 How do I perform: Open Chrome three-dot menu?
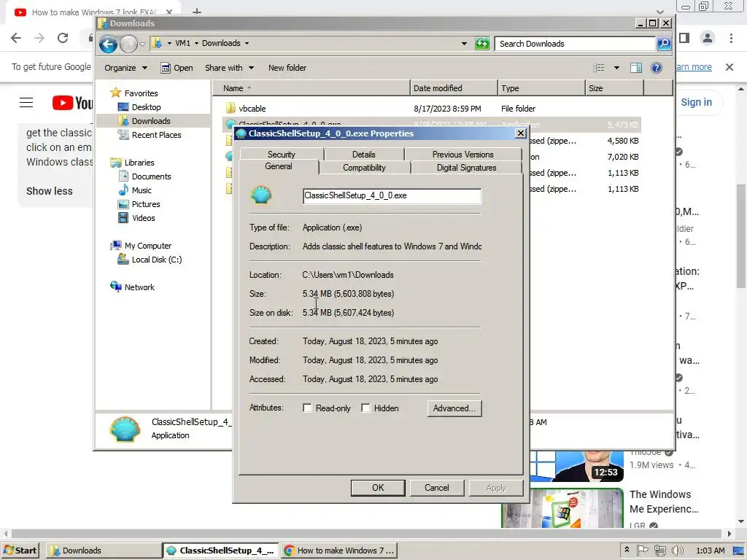pyautogui.click(x=731, y=38)
